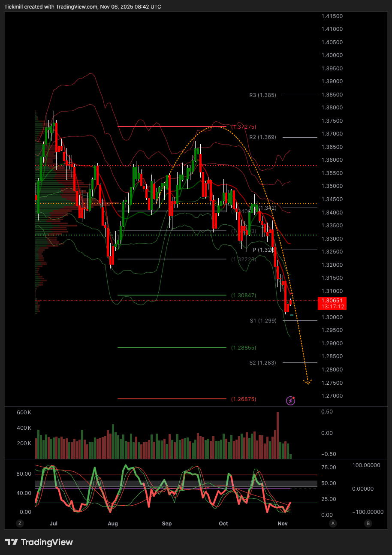Select the red 1.26875 level label
Screen dimensions: 392x555
(244, 399)
